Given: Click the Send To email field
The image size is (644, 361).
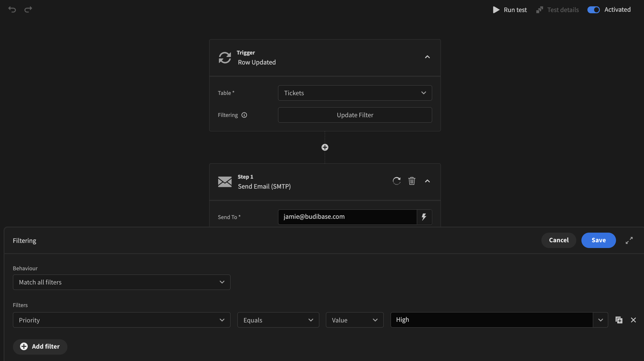Looking at the screenshot, I should 347,217.
